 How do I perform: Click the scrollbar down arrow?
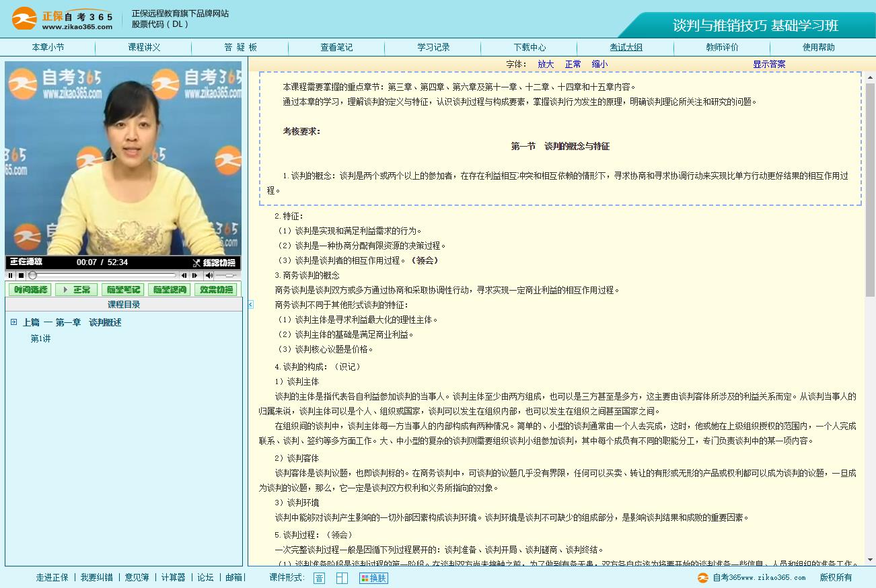[869, 560]
